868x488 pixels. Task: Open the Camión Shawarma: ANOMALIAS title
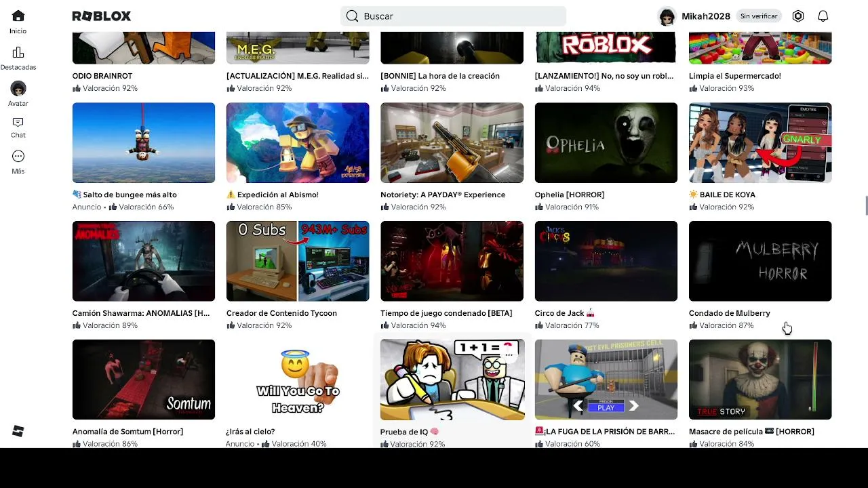[141, 313]
